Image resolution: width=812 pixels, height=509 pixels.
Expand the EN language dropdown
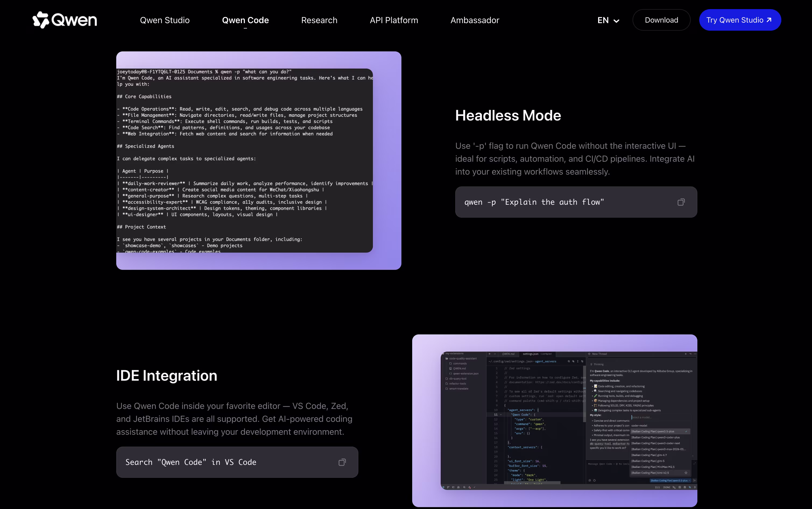[x=608, y=20]
